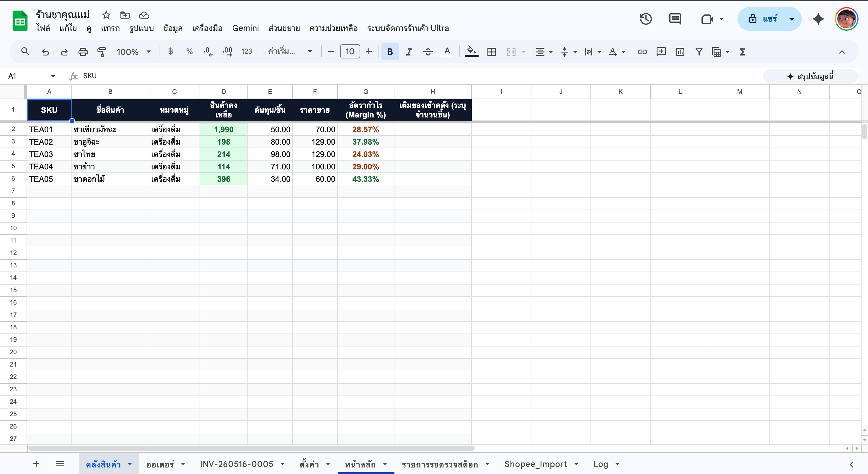Format as currency with baht icon
The height and width of the screenshot is (474, 868).
tap(171, 52)
